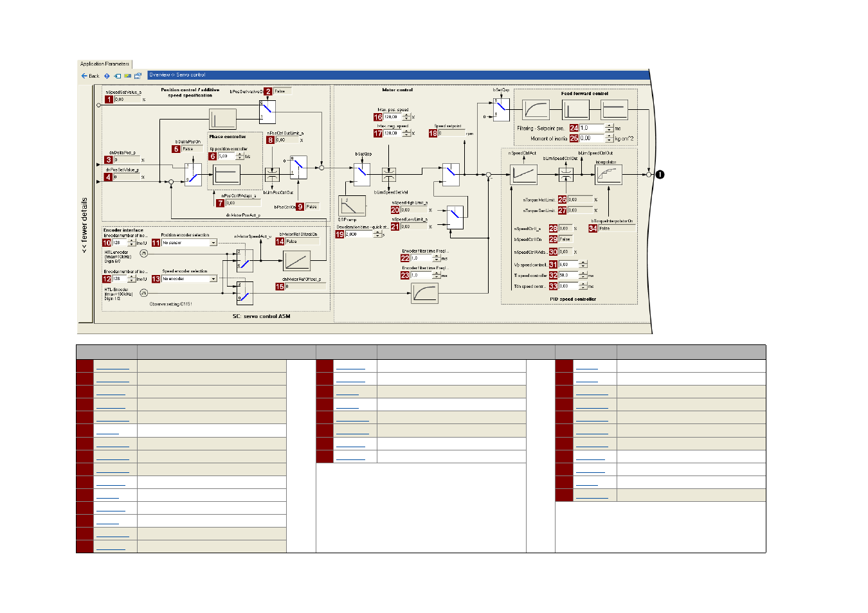
Task: Open the Feed forward flat-line gain block
Action: [x=614, y=110]
